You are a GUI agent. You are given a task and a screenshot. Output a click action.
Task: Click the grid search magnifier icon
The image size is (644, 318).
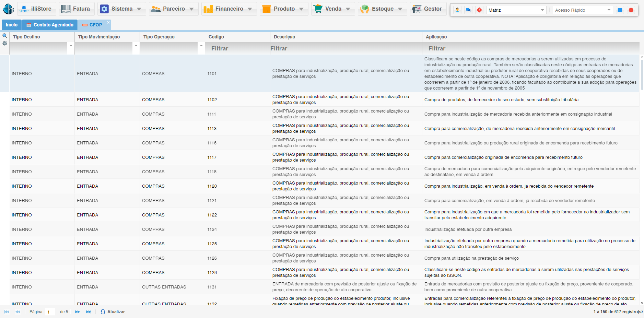(x=5, y=36)
